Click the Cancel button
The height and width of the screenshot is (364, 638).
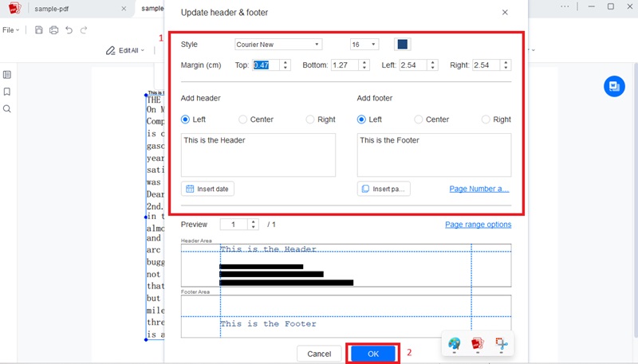click(319, 354)
